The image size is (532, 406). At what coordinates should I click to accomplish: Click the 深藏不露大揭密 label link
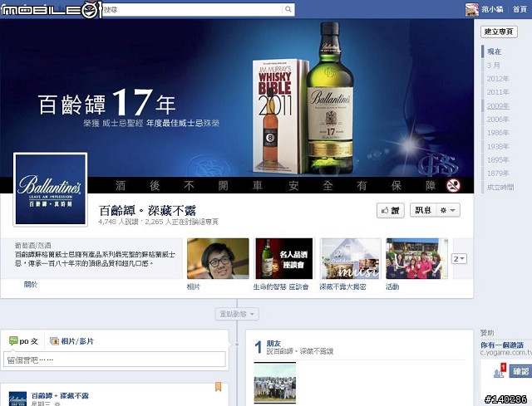(x=342, y=286)
